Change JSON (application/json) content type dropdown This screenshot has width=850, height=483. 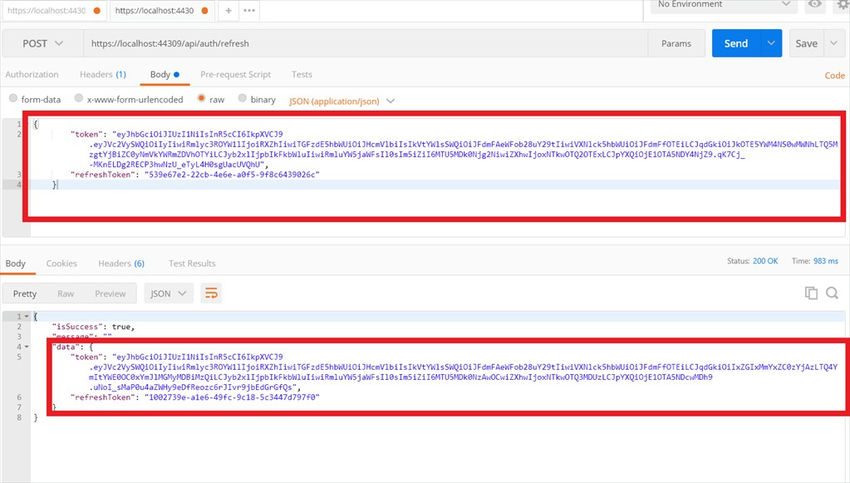pos(342,101)
